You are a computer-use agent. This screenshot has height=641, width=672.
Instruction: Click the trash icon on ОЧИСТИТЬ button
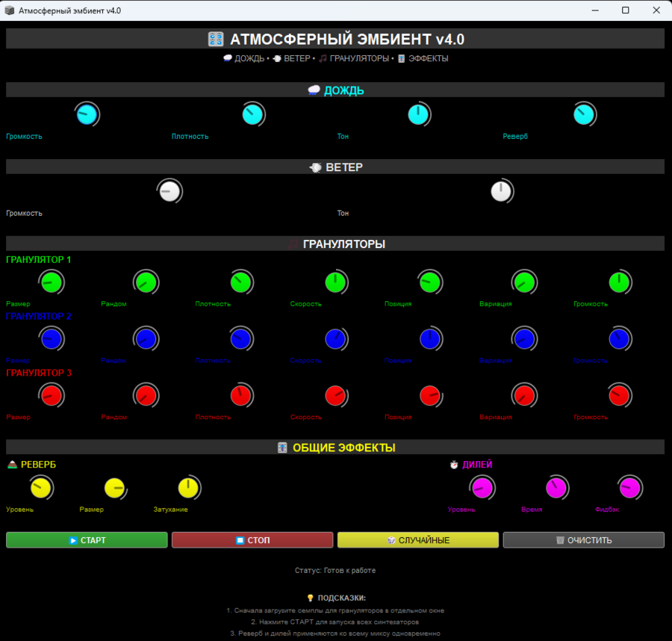click(x=560, y=540)
